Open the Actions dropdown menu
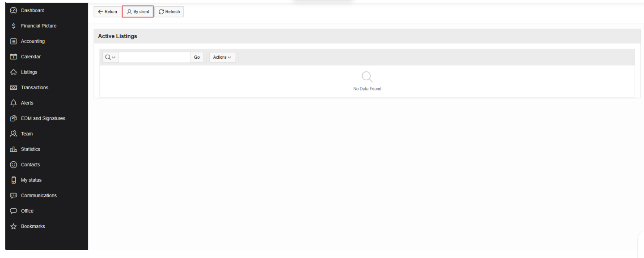 pyautogui.click(x=222, y=57)
